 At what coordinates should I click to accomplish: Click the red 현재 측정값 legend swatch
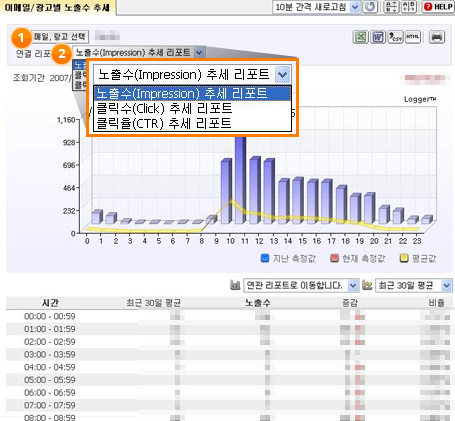[334, 258]
